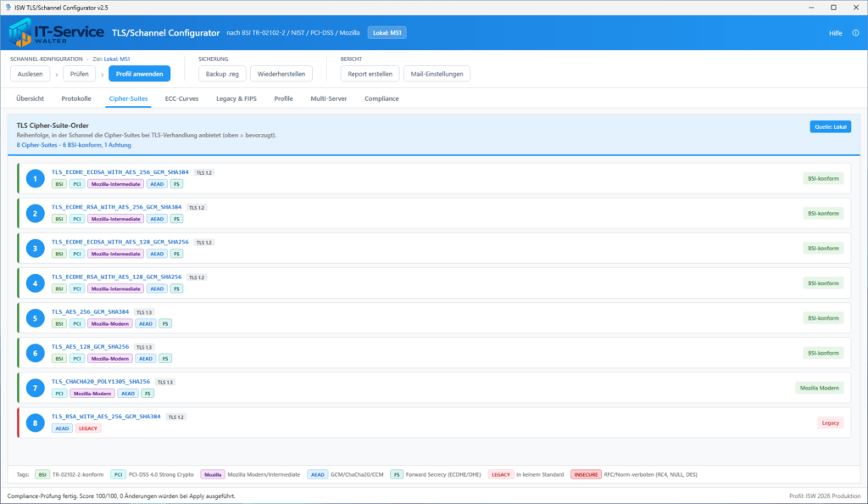Show the Compliance tab
The height and width of the screenshot is (504, 868).
pos(381,98)
